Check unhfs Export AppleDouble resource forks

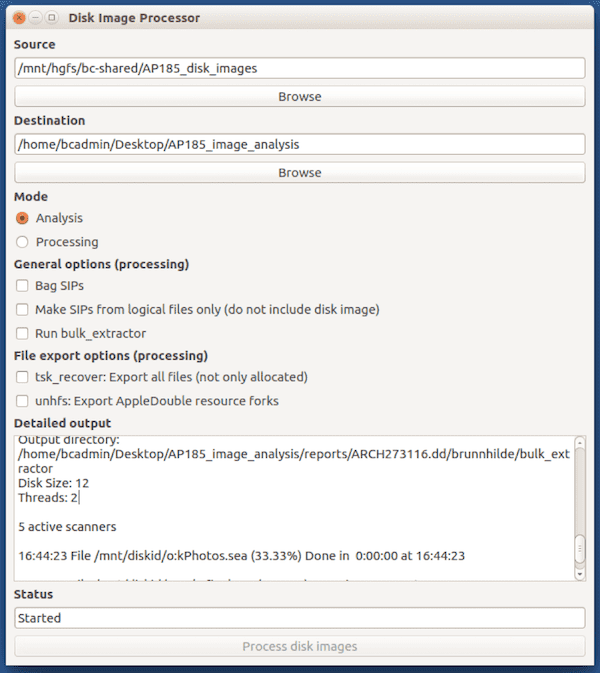point(22,401)
